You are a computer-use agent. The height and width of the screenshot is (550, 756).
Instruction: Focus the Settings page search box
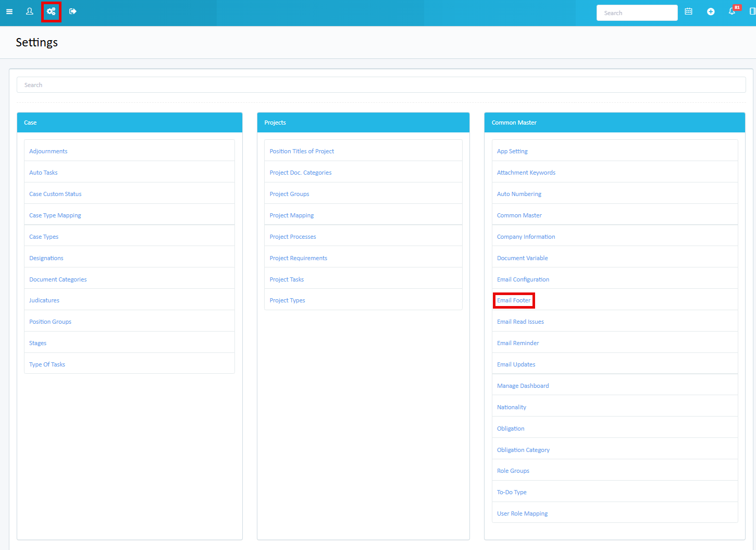click(381, 85)
